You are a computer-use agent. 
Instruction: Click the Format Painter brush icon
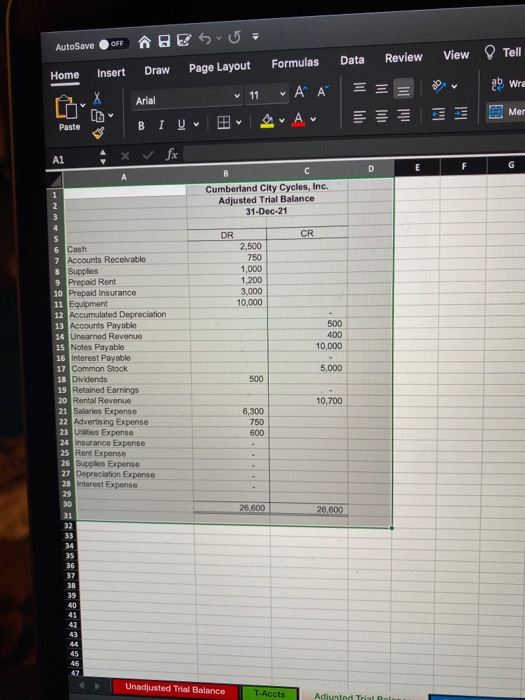tap(98, 133)
